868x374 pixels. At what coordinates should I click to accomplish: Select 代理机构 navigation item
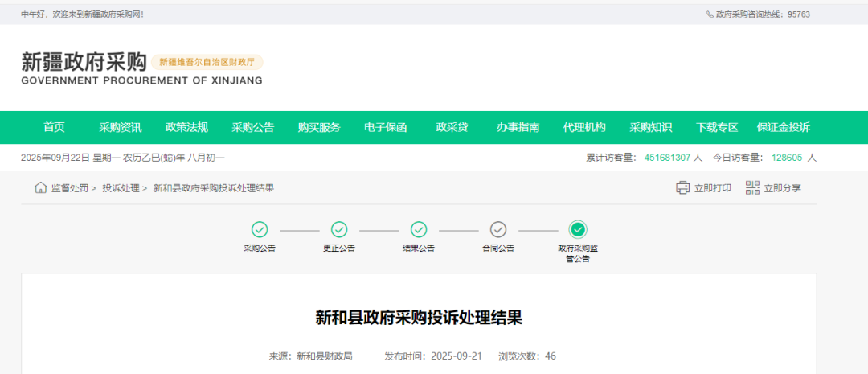coord(584,127)
